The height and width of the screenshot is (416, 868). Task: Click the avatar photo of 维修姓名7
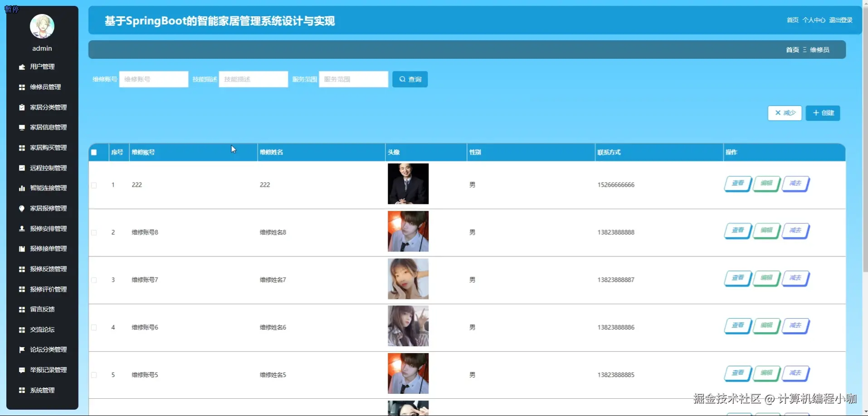[408, 279]
